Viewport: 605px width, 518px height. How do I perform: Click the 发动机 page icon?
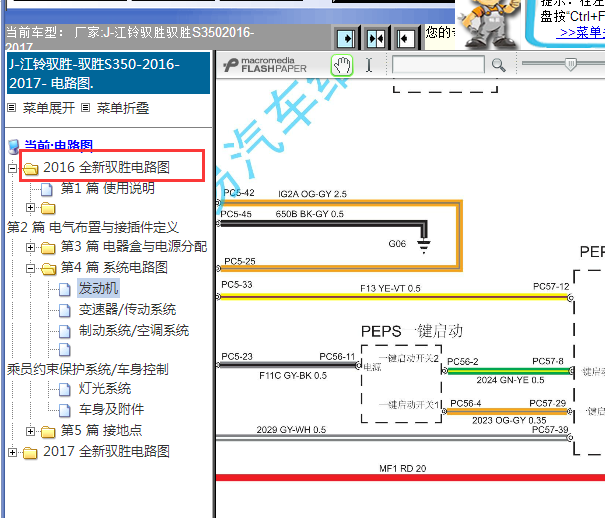pos(65,289)
